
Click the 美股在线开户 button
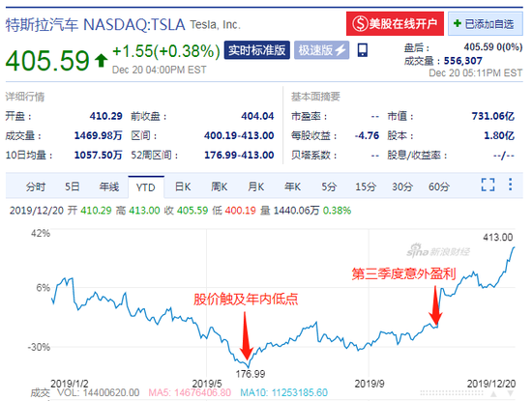(x=395, y=24)
